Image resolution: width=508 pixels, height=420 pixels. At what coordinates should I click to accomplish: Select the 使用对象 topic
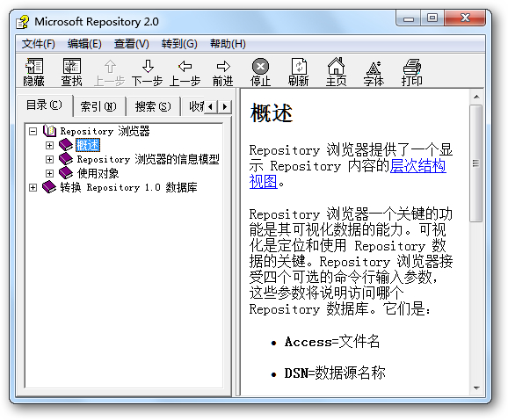click(98, 173)
